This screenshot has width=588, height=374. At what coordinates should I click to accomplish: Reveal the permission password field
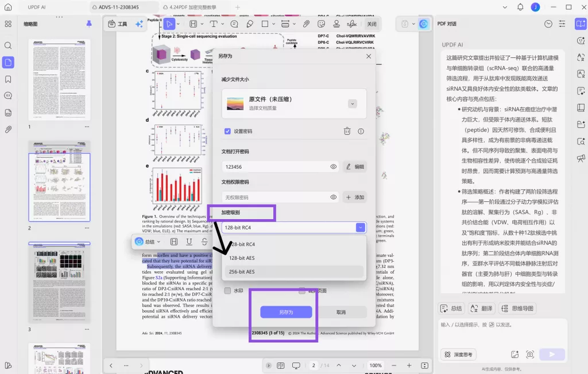point(334,197)
